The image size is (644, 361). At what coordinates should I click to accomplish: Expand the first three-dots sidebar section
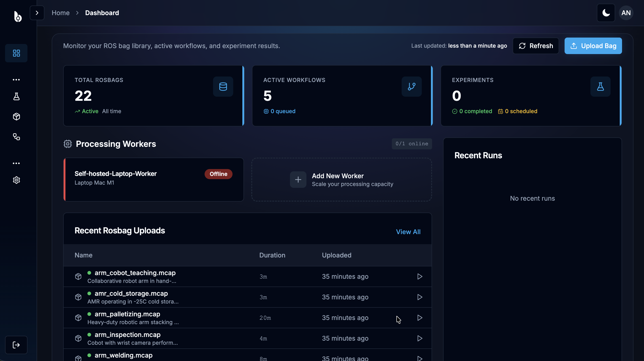16,80
